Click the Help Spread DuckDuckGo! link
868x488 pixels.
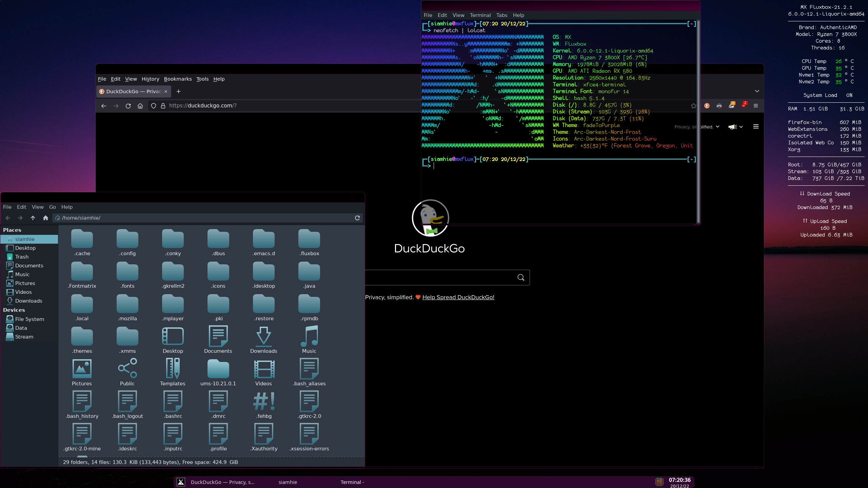(458, 297)
